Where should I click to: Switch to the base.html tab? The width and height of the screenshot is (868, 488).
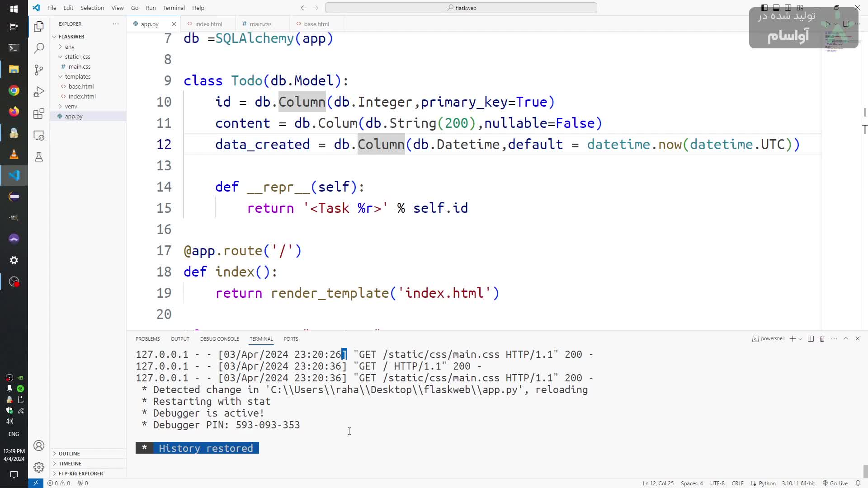[316, 24]
